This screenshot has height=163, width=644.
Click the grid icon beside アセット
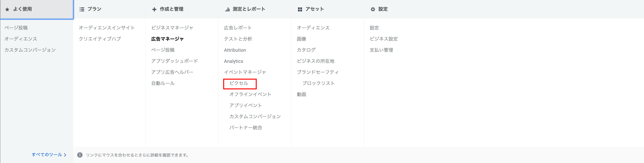(x=300, y=9)
